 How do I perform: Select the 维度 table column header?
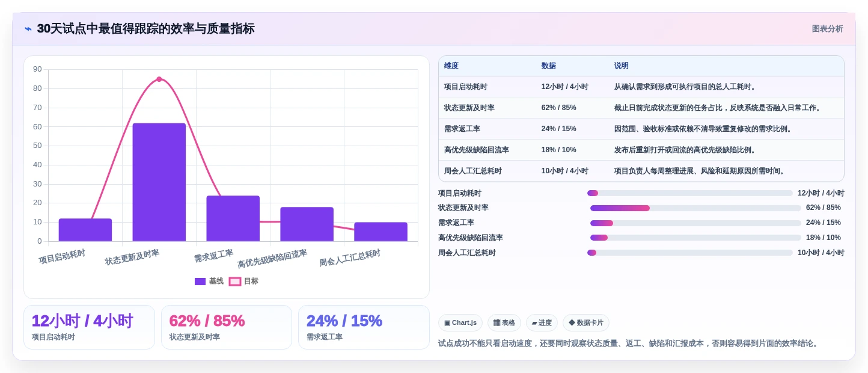pyautogui.click(x=451, y=66)
